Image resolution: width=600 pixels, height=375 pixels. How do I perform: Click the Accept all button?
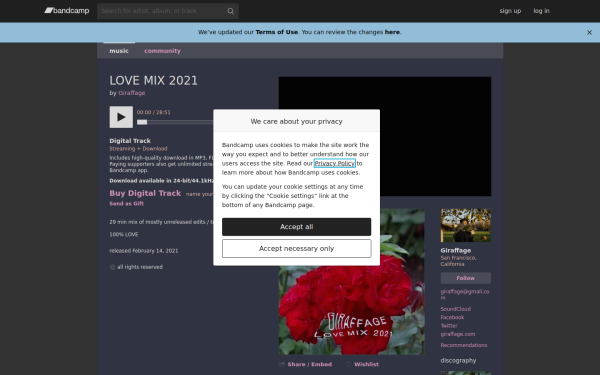(x=297, y=227)
